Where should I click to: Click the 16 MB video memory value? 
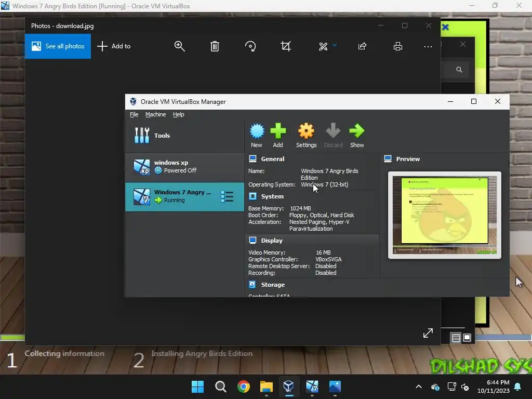coord(323,252)
